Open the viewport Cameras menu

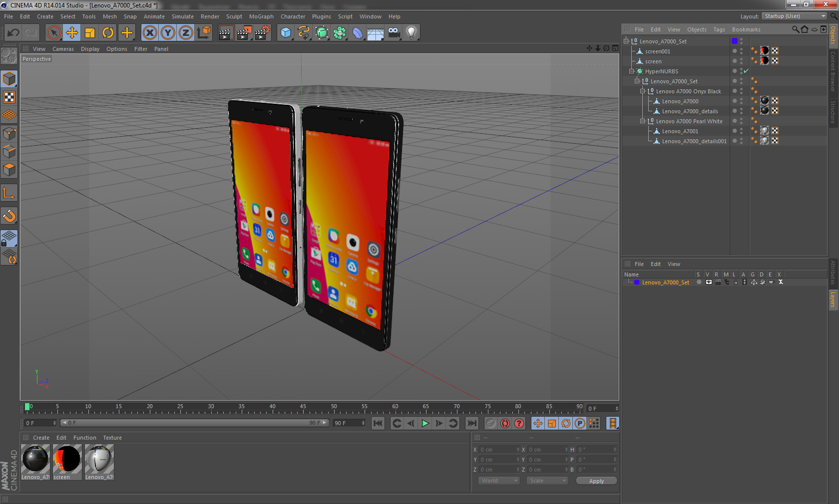63,49
